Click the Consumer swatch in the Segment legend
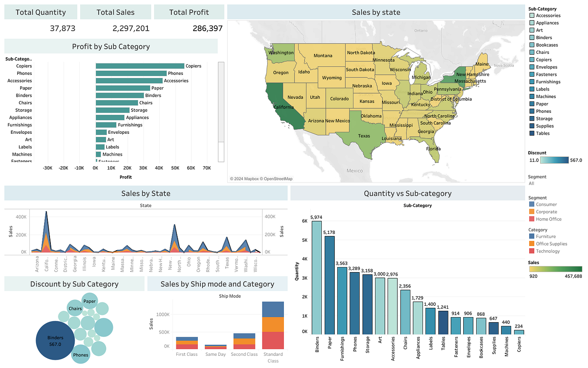 pyautogui.click(x=531, y=204)
